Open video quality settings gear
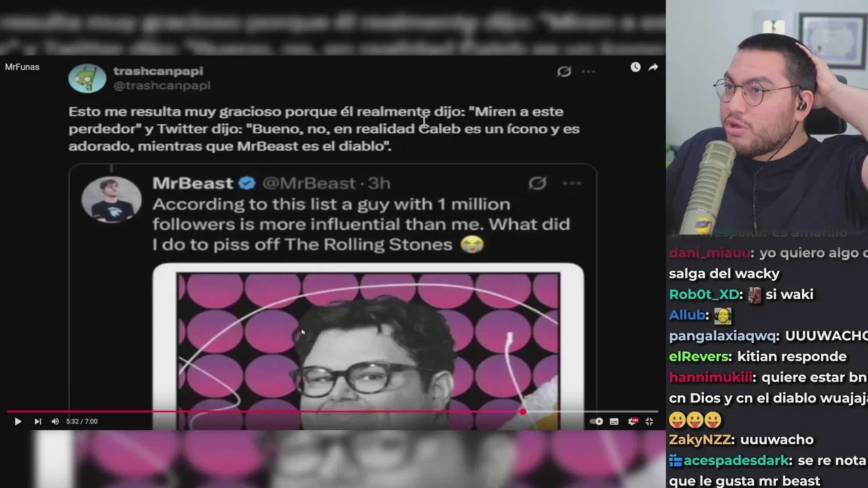The width and height of the screenshot is (868, 488). click(633, 422)
